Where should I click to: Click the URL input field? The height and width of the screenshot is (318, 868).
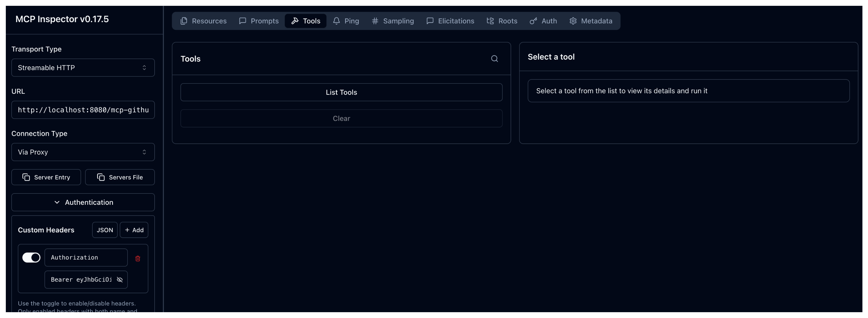[83, 110]
